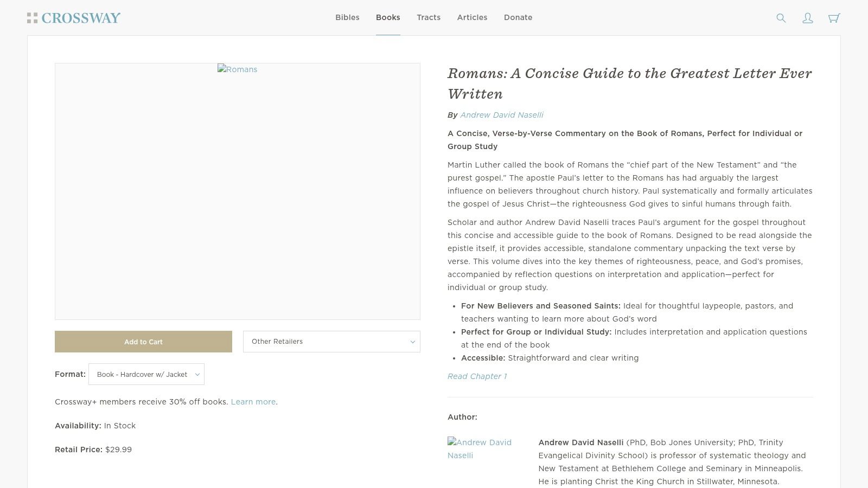The height and width of the screenshot is (488, 868).
Task: Open the Format dropdown selector
Action: pos(146,374)
